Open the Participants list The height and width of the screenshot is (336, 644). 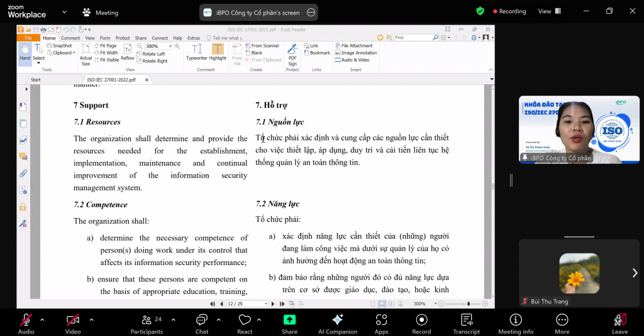coord(147,323)
